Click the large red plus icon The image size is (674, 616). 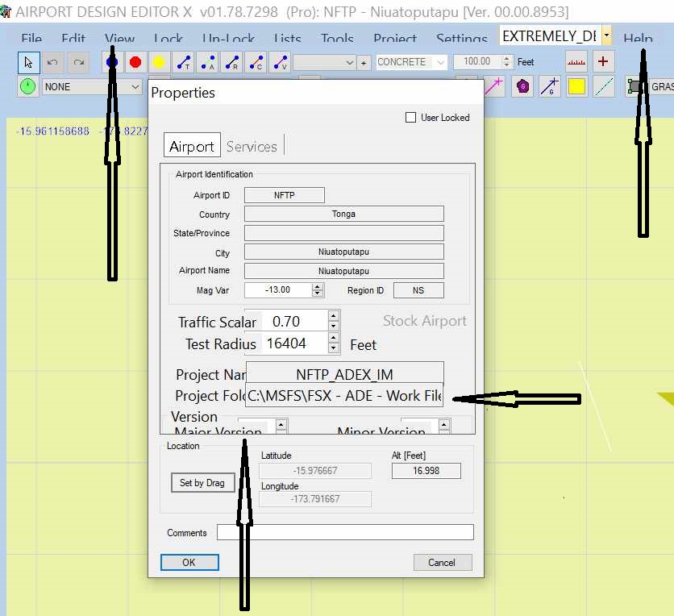coord(602,62)
